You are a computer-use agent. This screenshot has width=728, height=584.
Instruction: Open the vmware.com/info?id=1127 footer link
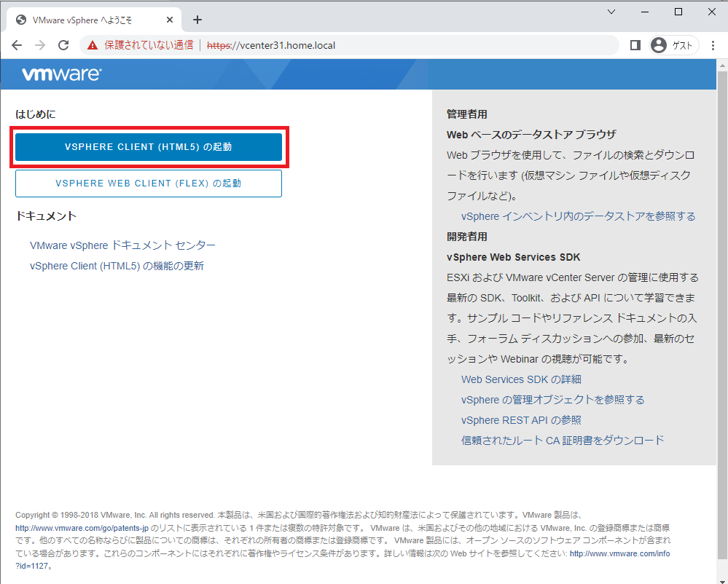[x=619, y=553]
